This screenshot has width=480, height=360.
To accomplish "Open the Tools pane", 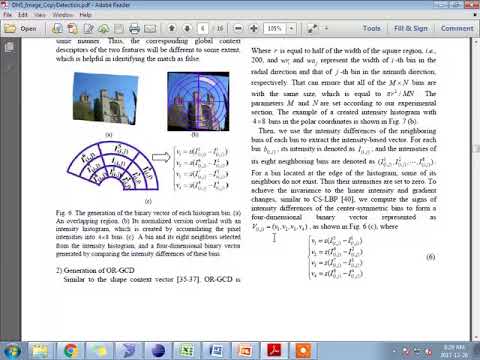I will pyautogui.click(x=371, y=28).
